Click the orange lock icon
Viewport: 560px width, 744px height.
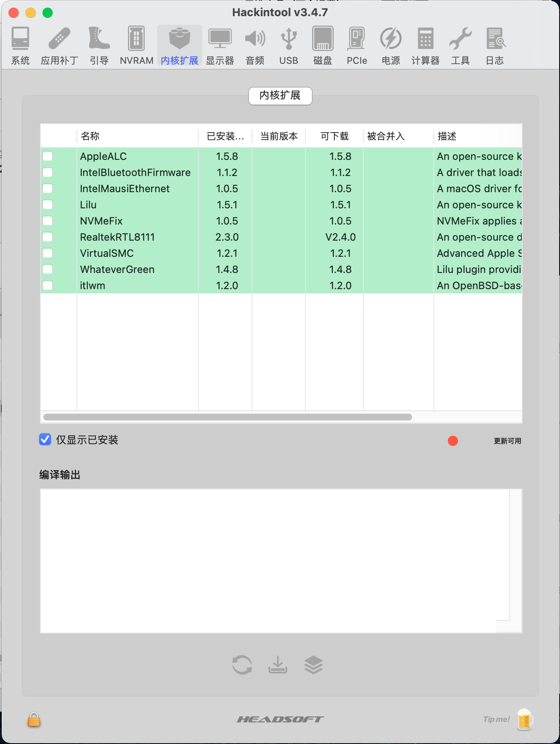(x=34, y=719)
